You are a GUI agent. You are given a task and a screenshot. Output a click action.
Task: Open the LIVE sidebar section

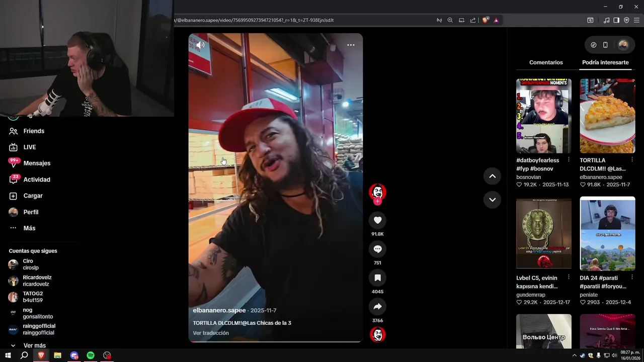click(x=30, y=147)
